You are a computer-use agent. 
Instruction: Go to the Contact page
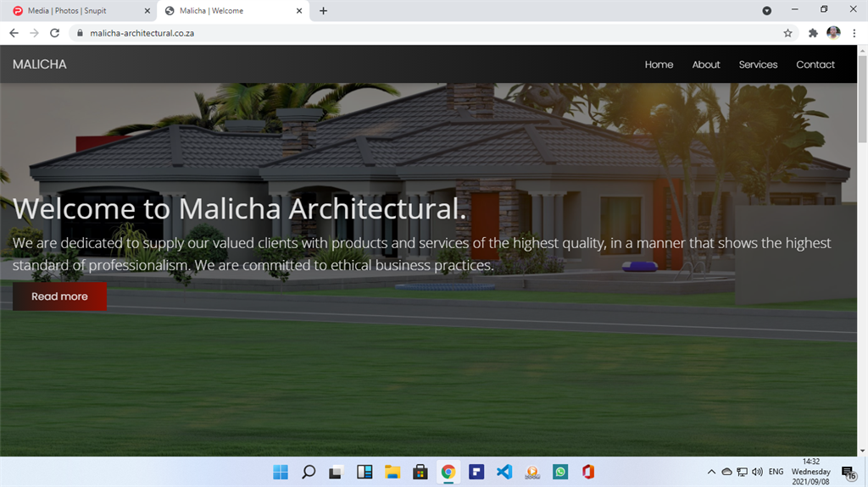tap(815, 64)
